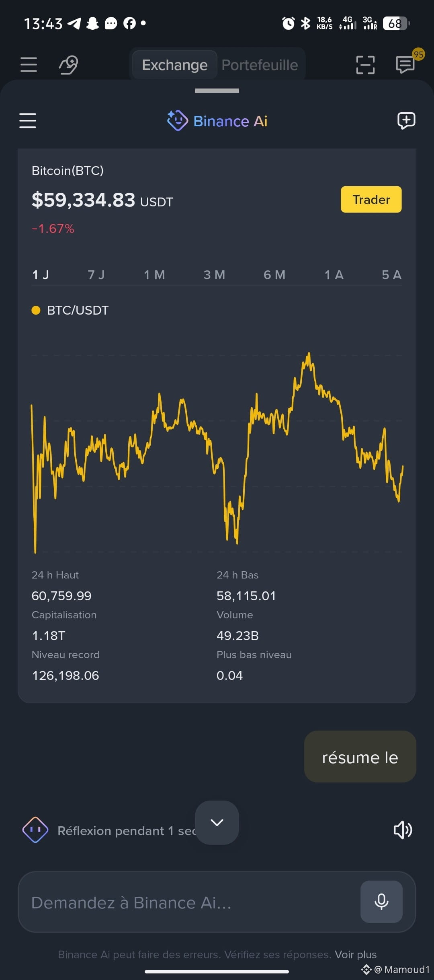This screenshot has width=434, height=980.
Task: Select the 7 J chart timeframe
Action: (96, 275)
